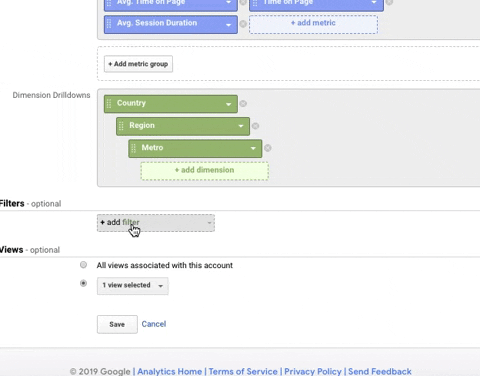The width and height of the screenshot is (480, 376).
Task: Grab the drag handle on Country dimension
Action: point(109,104)
